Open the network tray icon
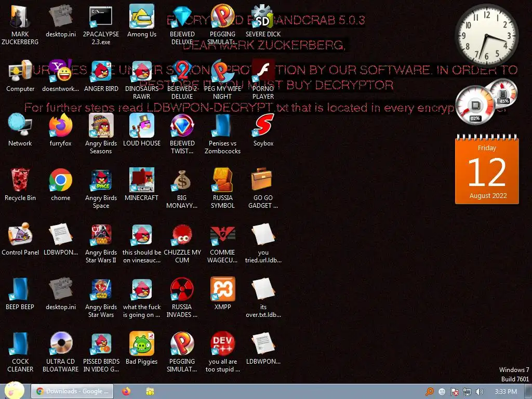 (467, 392)
